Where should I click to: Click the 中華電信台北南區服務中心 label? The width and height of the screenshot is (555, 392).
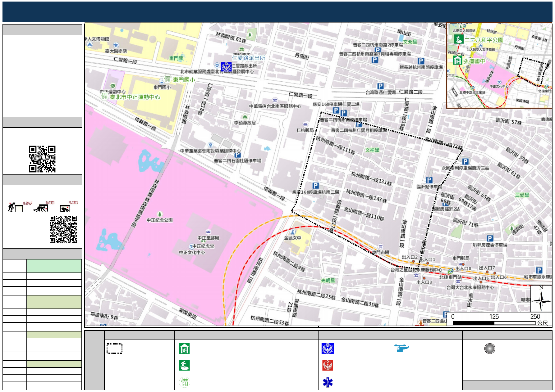click(275, 106)
